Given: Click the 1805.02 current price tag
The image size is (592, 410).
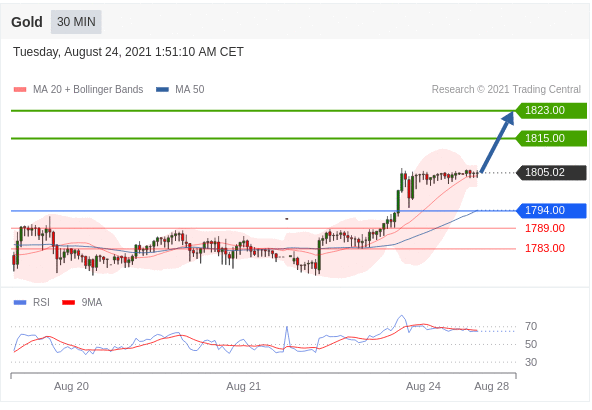Looking at the screenshot, I should [551, 173].
